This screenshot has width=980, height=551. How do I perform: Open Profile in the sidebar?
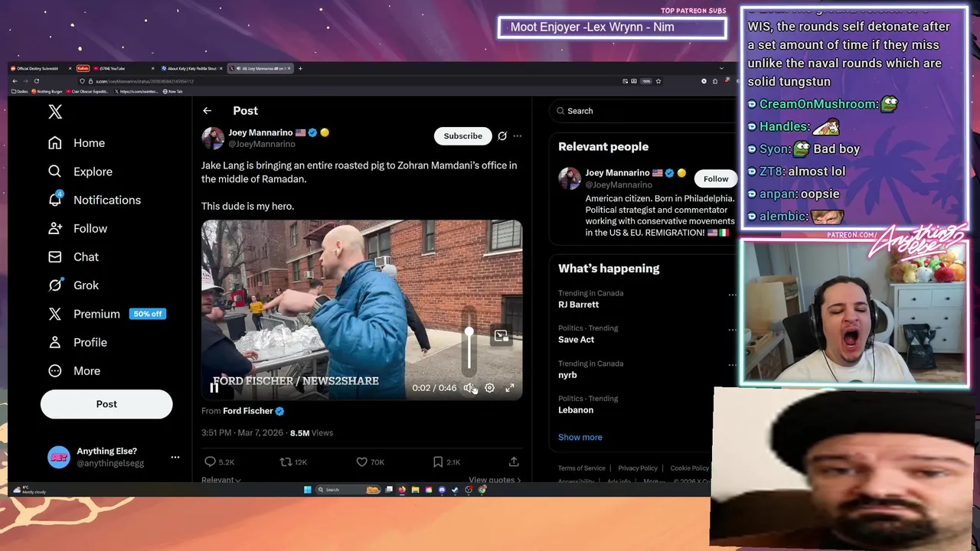coord(77,342)
